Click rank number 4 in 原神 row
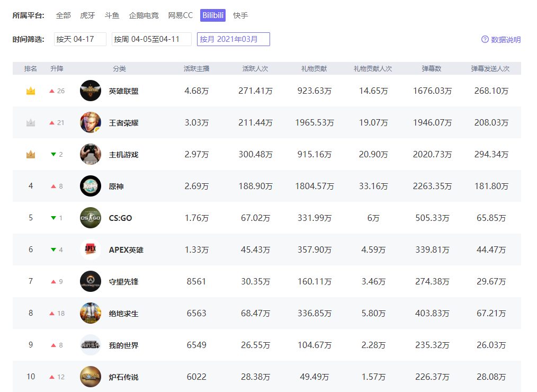537x392 pixels. coord(31,186)
